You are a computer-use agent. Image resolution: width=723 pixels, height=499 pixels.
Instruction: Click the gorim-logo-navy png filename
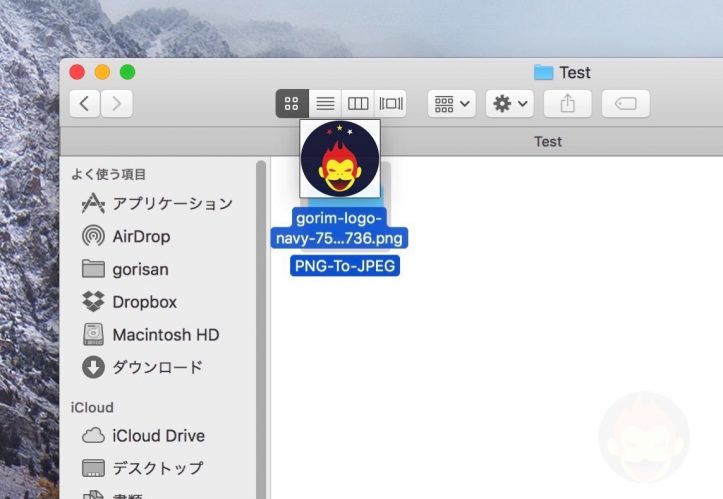pos(339,228)
